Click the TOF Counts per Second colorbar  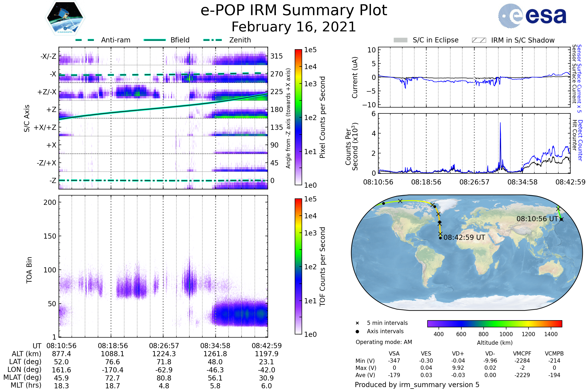tap(298, 267)
